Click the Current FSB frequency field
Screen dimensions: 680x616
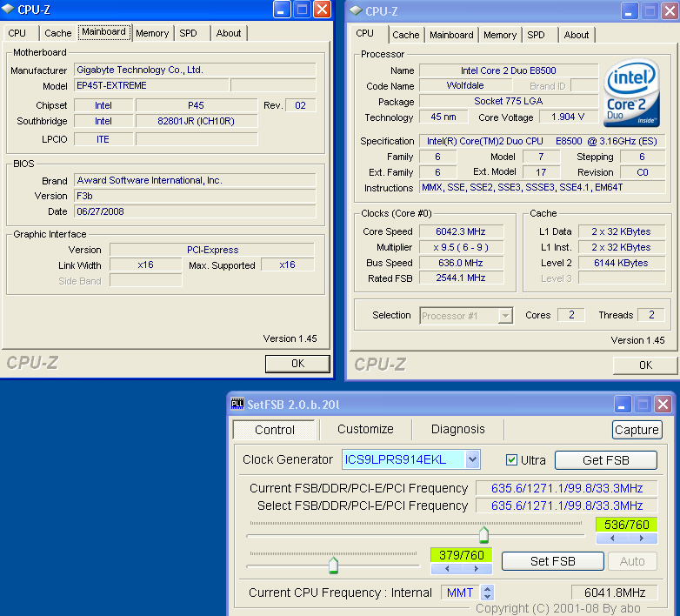tap(567, 488)
